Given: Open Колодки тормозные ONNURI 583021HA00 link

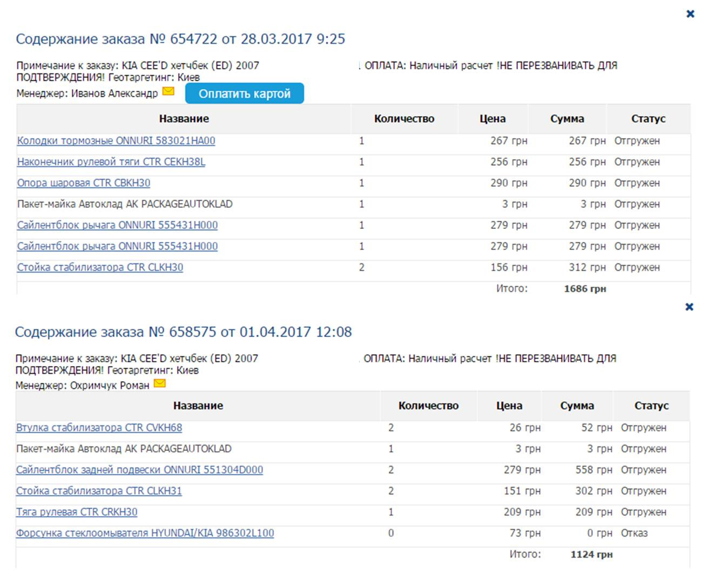Looking at the screenshot, I should tap(116, 141).
